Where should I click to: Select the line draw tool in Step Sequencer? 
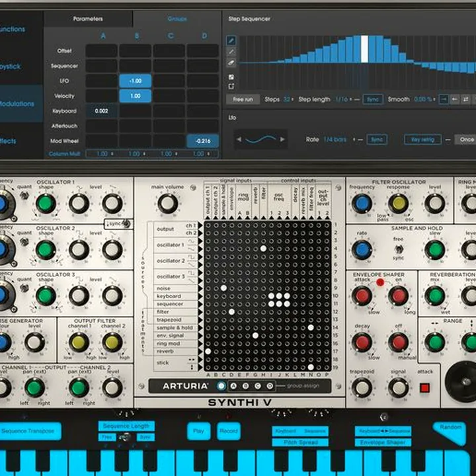(231, 52)
